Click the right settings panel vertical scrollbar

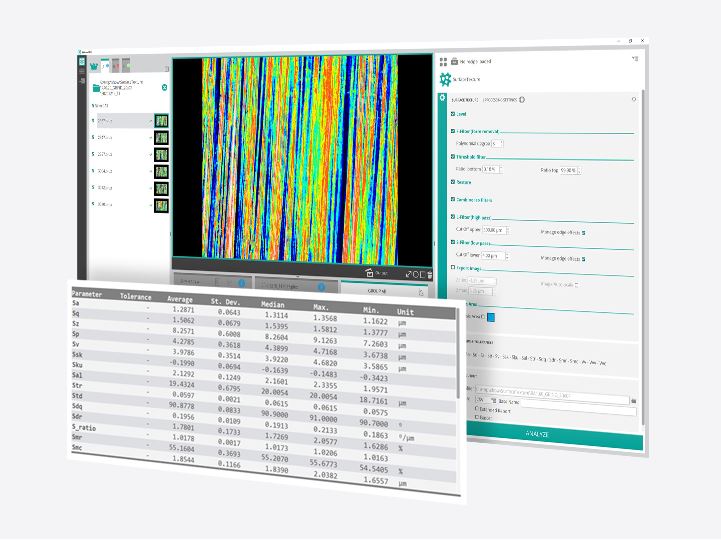click(642, 257)
